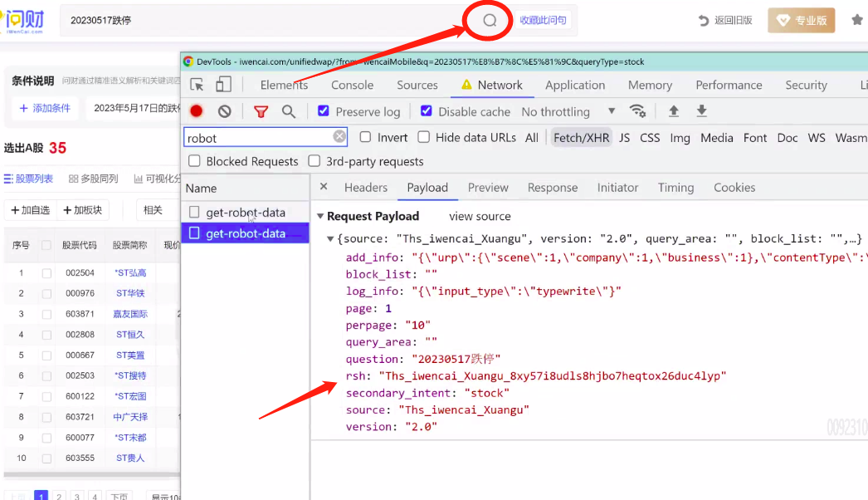Stop recording with the red record icon

(197, 111)
